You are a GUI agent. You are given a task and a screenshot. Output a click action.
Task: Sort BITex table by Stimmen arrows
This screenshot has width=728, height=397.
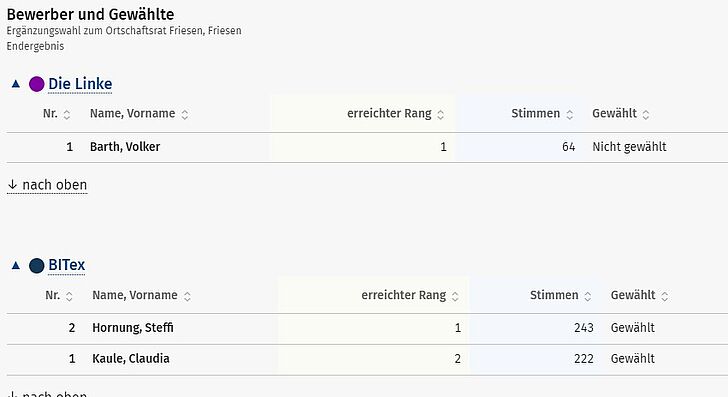pyautogui.click(x=588, y=296)
